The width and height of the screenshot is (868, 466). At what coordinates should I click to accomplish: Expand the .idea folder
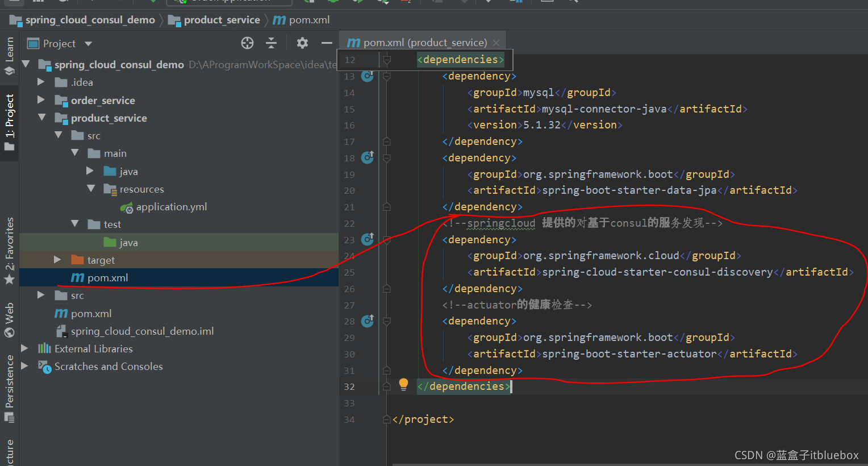pos(41,82)
